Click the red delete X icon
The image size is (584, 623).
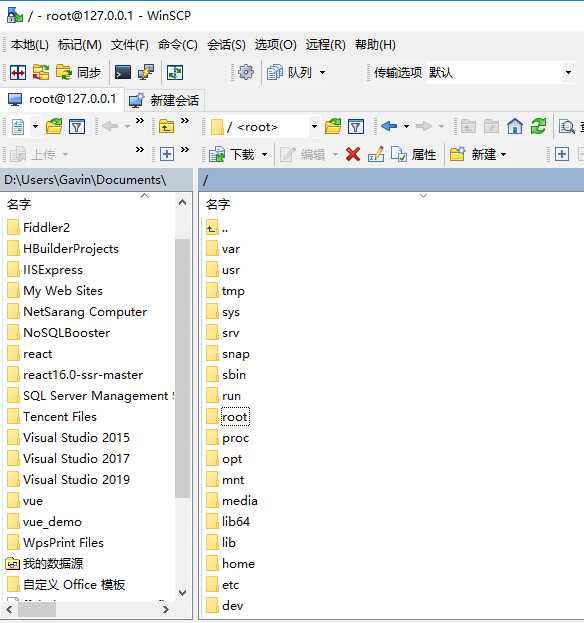coord(353,154)
